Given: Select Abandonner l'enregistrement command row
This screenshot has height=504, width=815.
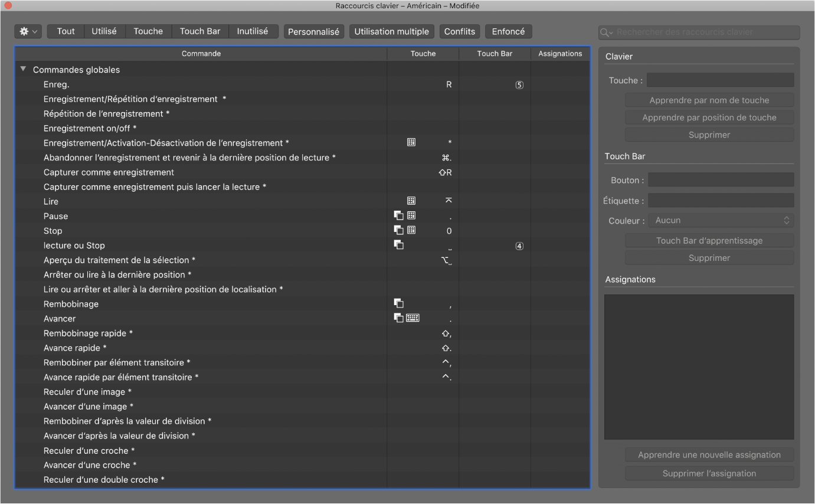Looking at the screenshot, I should coord(302,158).
